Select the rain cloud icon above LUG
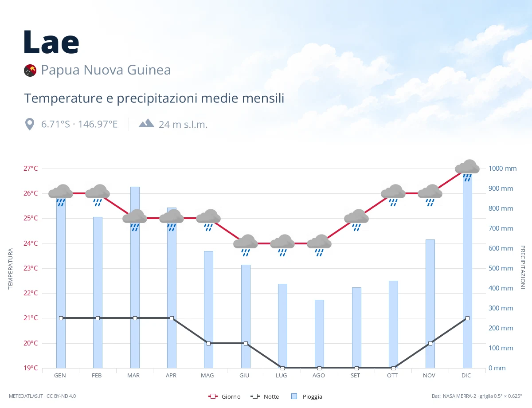This screenshot has width=532, height=408. tap(282, 245)
